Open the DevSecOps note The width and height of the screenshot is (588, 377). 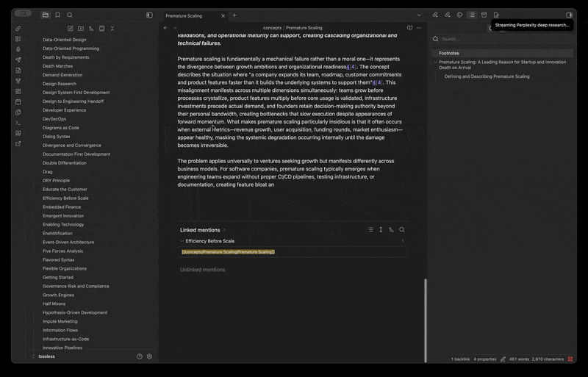pyautogui.click(x=54, y=119)
